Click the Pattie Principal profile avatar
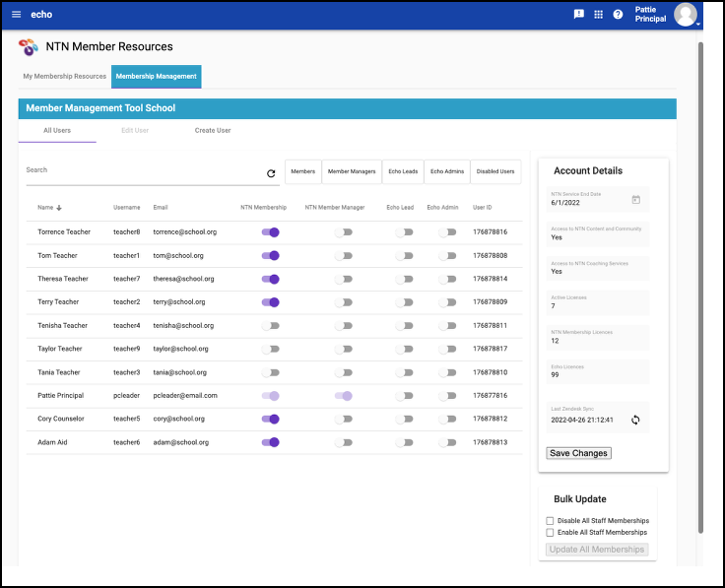The width and height of the screenshot is (725, 588). 685,14
